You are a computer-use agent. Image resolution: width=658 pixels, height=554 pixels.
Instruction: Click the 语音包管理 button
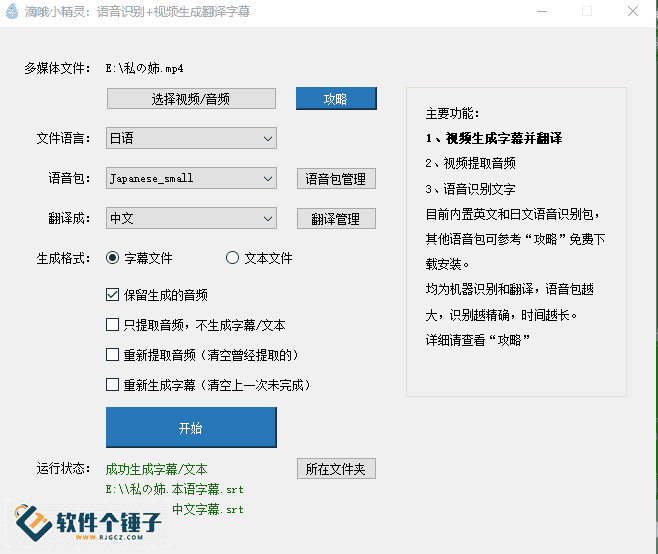(x=336, y=179)
